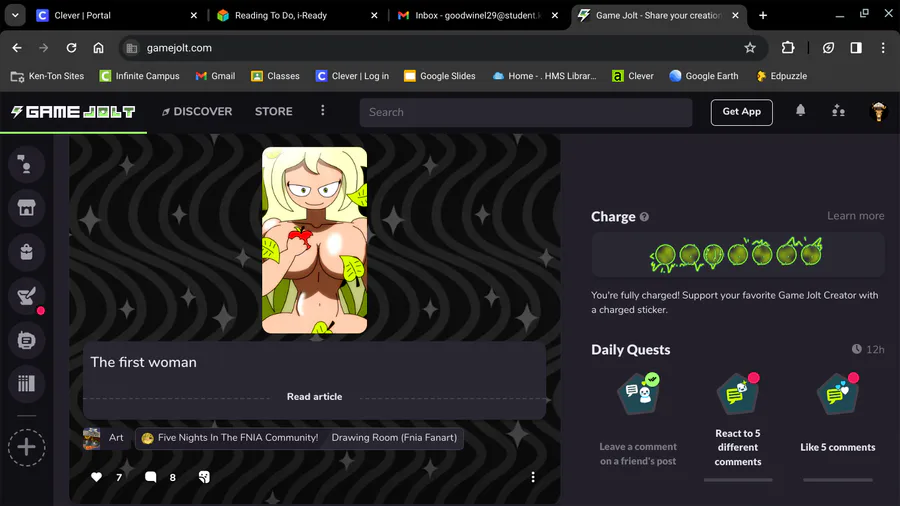Open the quests icon in sidebar

[26, 340]
